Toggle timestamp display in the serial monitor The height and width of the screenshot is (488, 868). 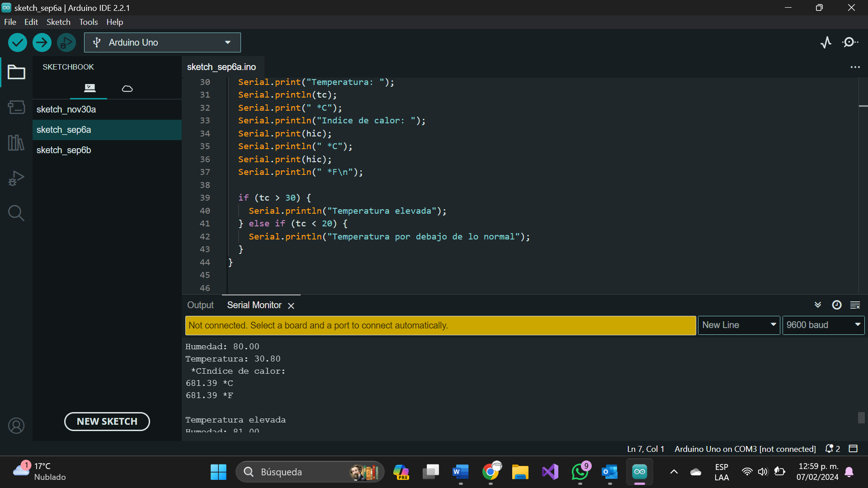[837, 305]
